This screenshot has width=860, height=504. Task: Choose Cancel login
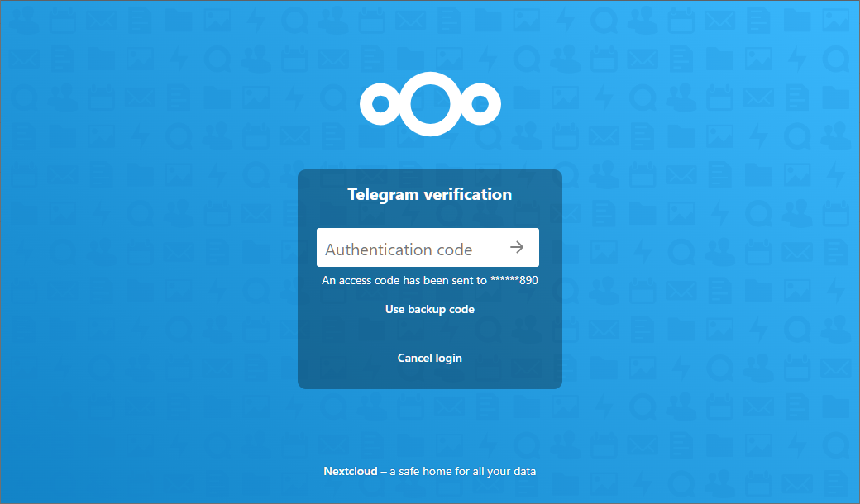click(x=430, y=359)
